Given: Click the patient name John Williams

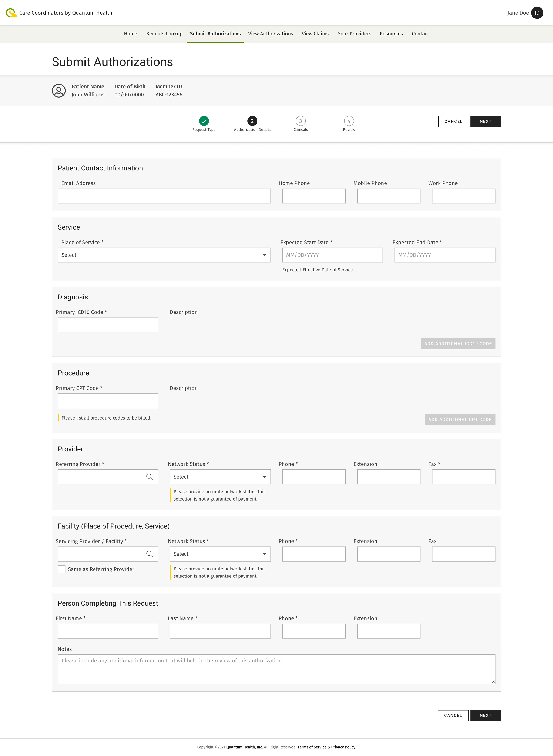Looking at the screenshot, I should point(88,95).
